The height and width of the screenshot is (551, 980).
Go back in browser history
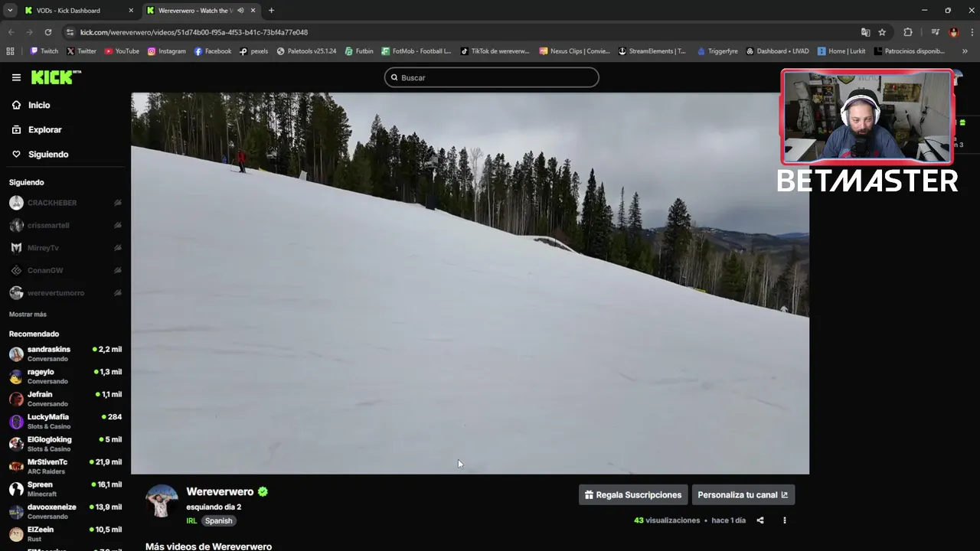coord(11,32)
